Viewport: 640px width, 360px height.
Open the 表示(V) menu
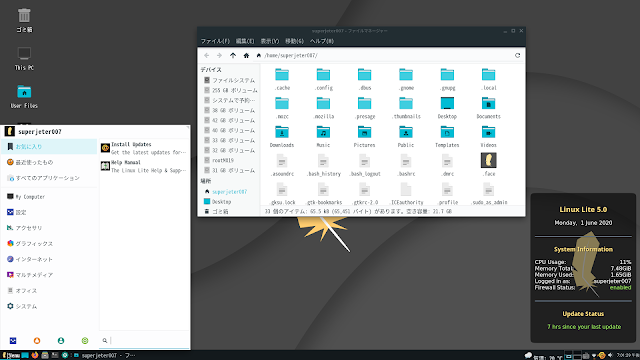tap(269, 41)
